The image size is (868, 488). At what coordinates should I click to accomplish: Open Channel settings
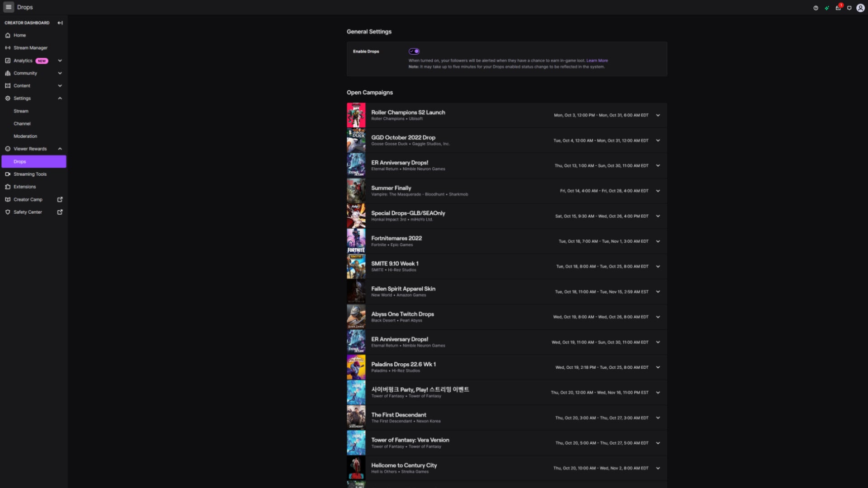coord(21,123)
